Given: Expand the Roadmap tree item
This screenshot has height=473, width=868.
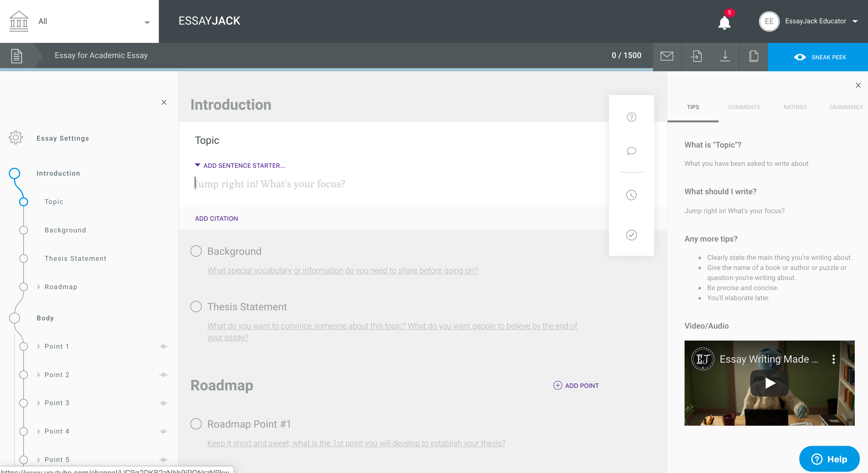Looking at the screenshot, I should click(38, 287).
